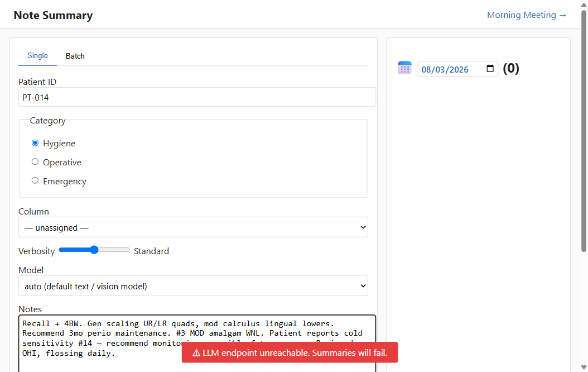588x372 pixels.
Task: Click the Note Summary heading
Action: [53, 16]
